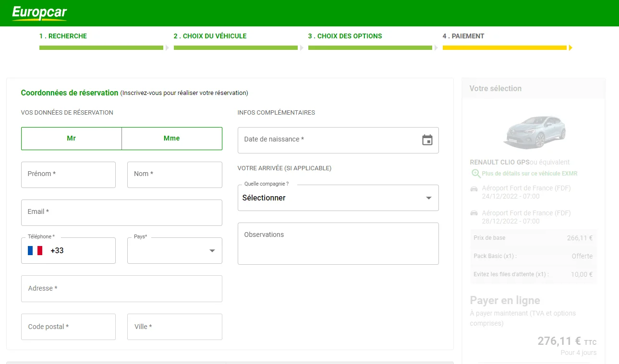Click the 'VOTRE ARRIVÉE (SI APPLICABLE)' label
Viewport: 619px width, 364px height.
click(x=284, y=168)
